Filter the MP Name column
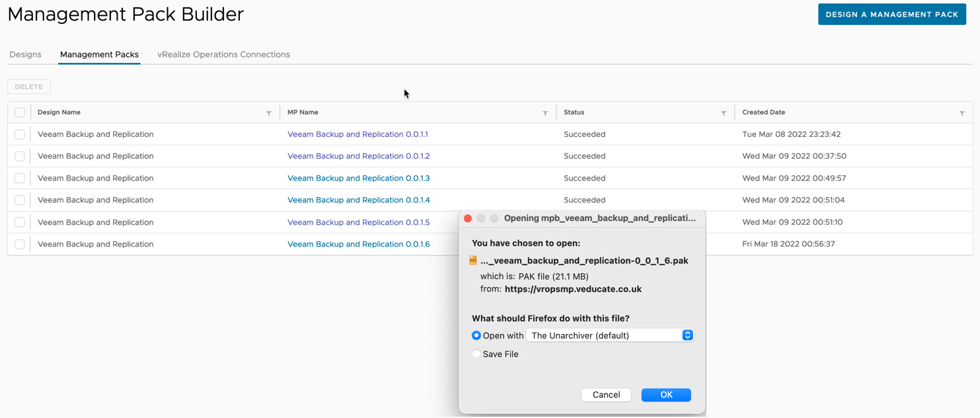 [x=545, y=113]
